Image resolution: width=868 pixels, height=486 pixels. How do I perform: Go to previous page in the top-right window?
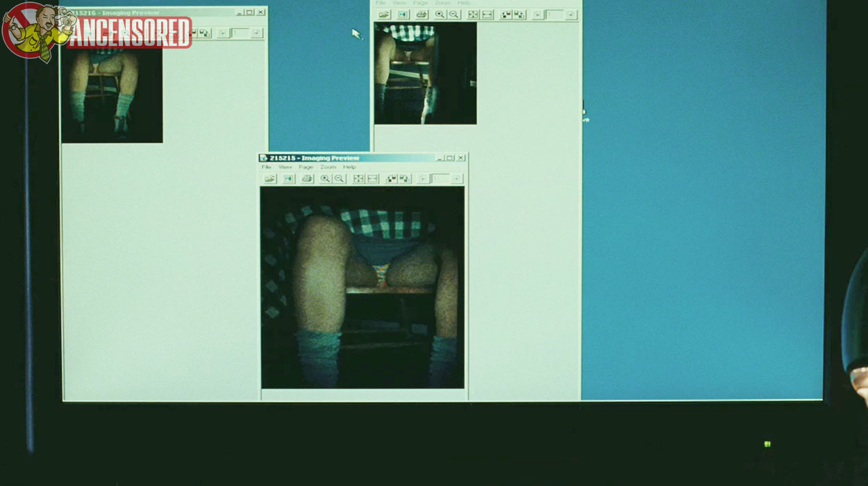click(x=537, y=15)
